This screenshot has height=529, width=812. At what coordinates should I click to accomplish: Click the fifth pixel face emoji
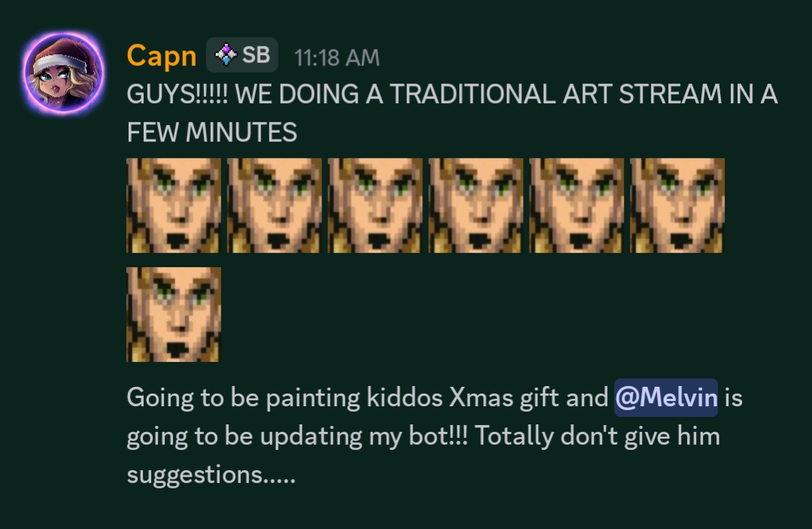pyautogui.click(x=577, y=205)
